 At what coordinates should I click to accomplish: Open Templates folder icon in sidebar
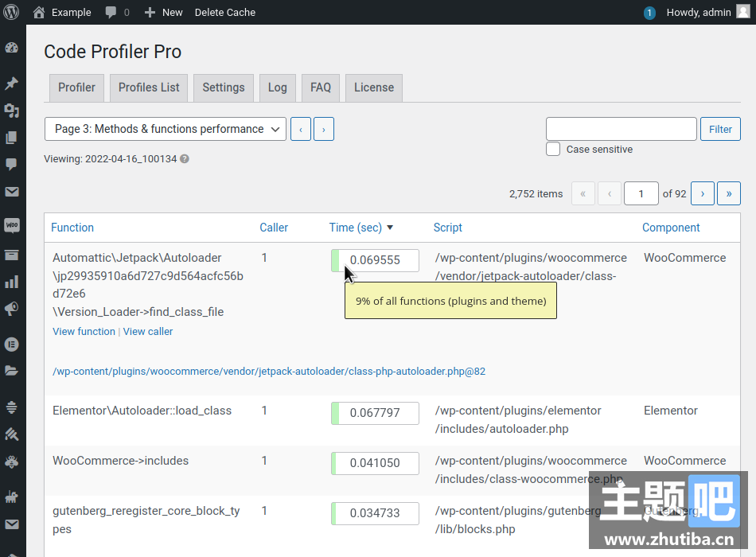pos(12,370)
